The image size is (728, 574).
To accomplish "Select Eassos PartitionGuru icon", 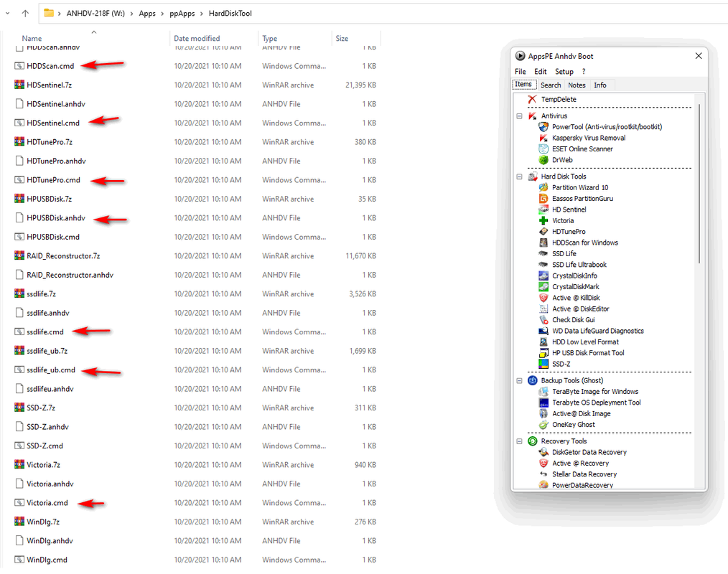I will (543, 199).
